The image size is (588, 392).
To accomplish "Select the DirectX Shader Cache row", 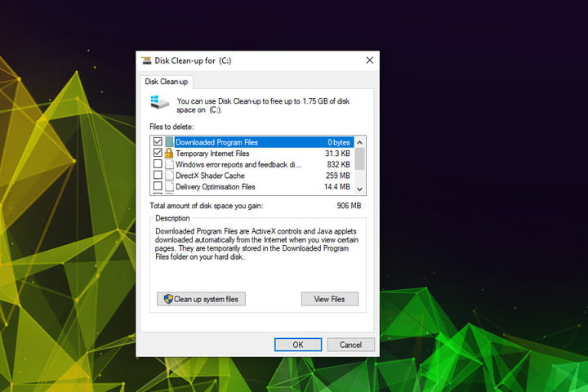I will [x=252, y=176].
